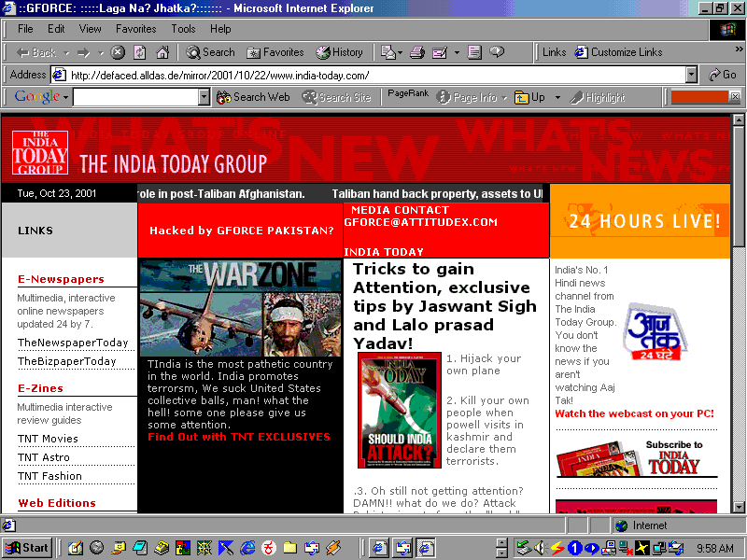
Task: Open the TNT Astro link
Action: [x=44, y=457]
